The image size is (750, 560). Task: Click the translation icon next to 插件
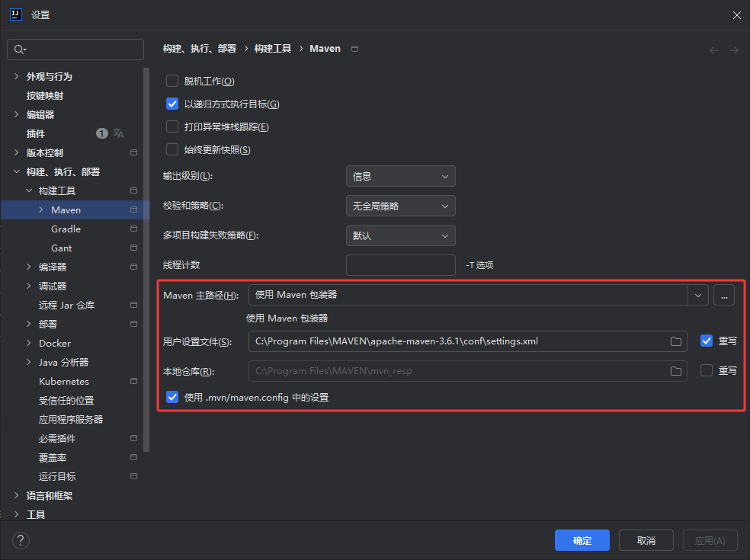[119, 133]
